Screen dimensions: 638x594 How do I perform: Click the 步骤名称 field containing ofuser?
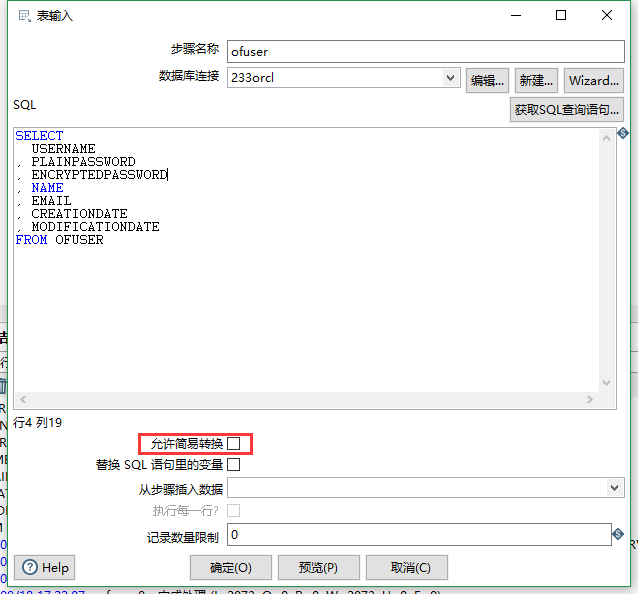pyautogui.click(x=426, y=51)
